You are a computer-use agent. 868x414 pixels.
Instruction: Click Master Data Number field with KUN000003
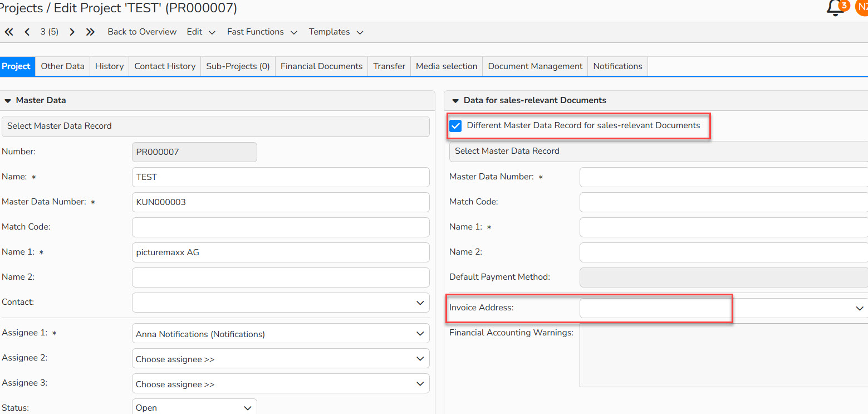tap(281, 202)
